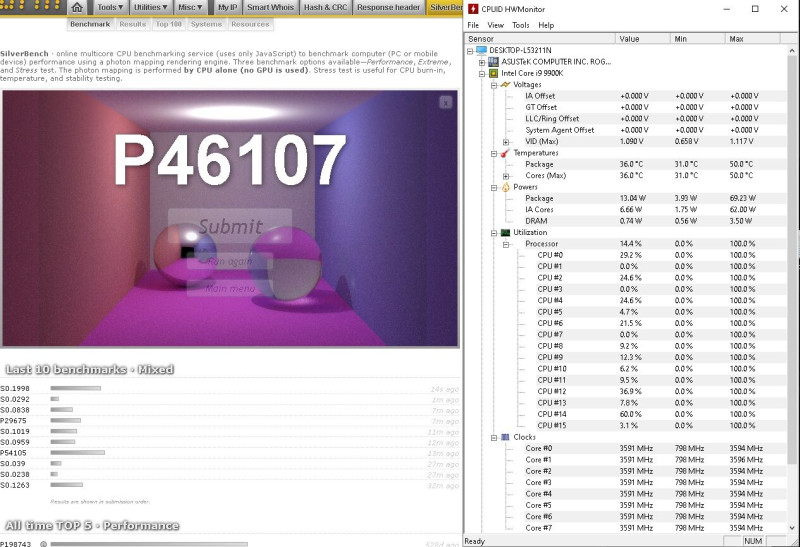
Task: Return to benchmark Main menu
Action: 230,288
